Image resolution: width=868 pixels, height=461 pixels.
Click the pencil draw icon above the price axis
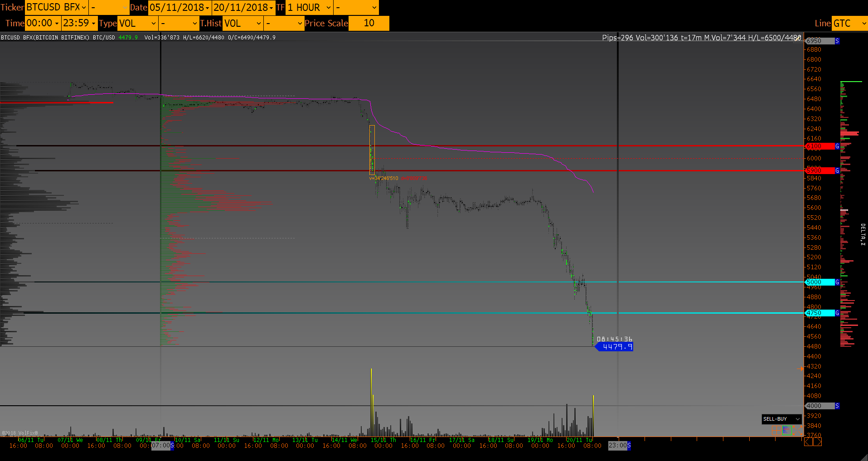[x=798, y=38]
